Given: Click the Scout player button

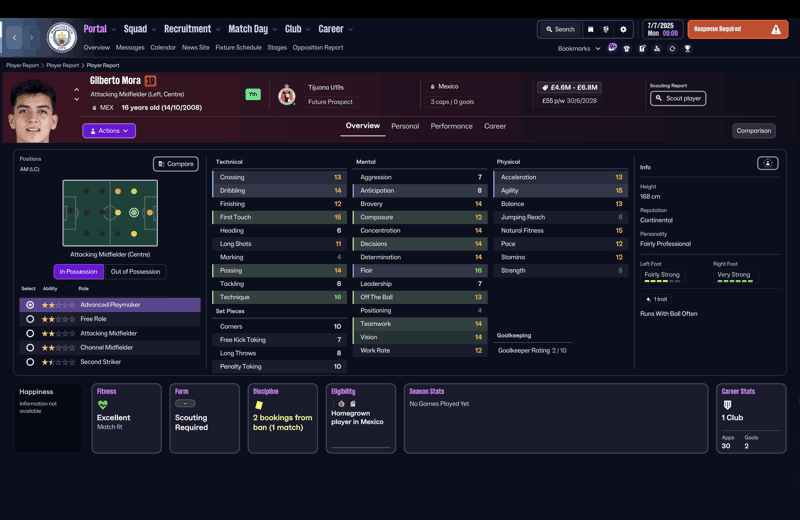Looking at the screenshot, I should click(678, 98).
